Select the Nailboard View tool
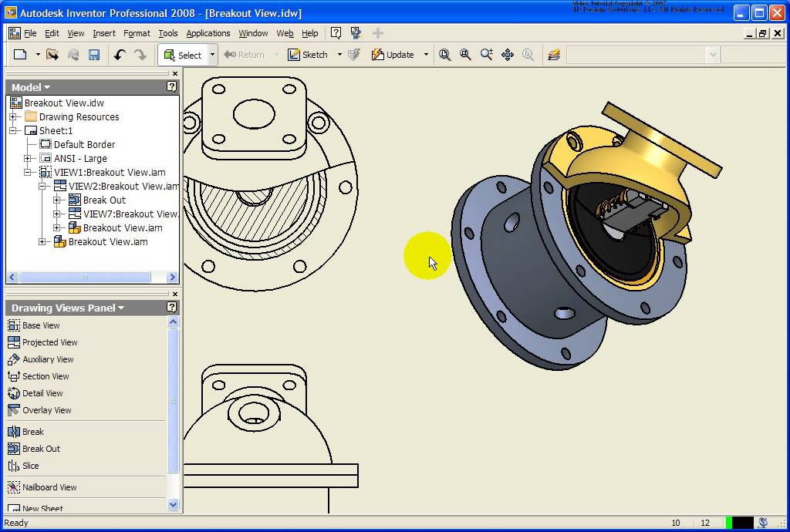This screenshot has width=790, height=532. coord(42,487)
